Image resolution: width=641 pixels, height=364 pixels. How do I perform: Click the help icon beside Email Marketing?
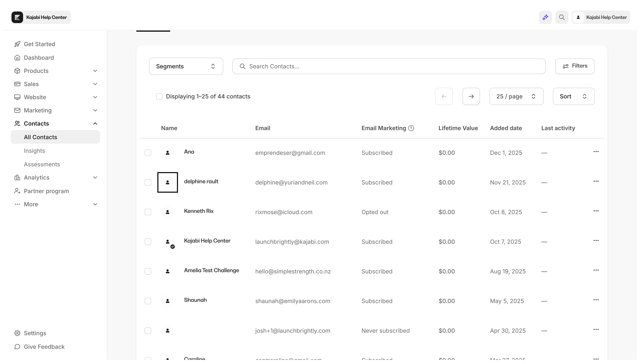(411, 128)
